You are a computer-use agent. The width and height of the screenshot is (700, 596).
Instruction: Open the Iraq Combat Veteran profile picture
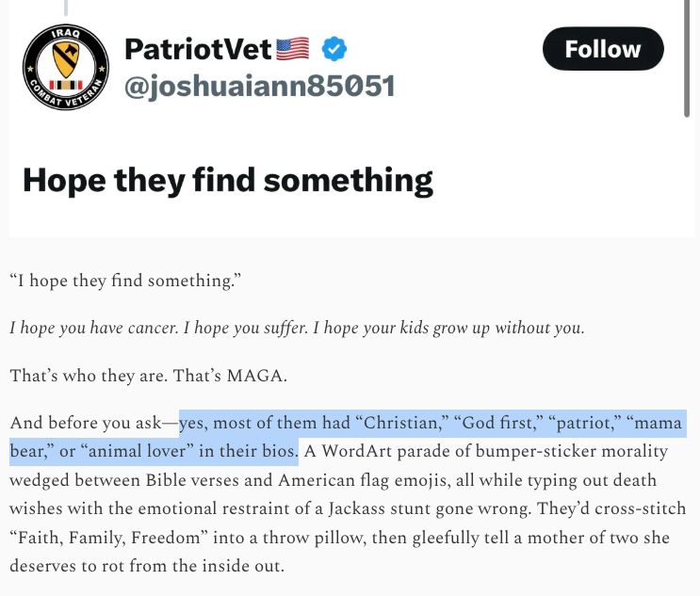point(66,67)
